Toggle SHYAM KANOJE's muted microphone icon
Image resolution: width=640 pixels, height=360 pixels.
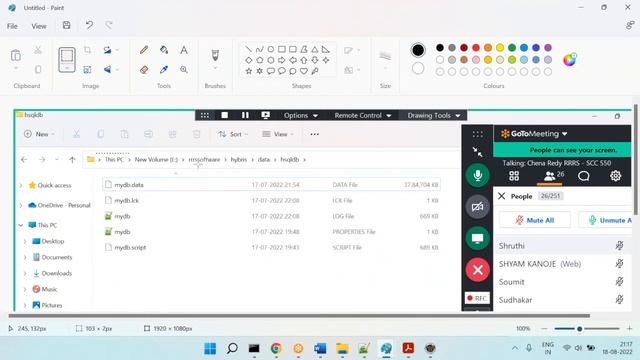point(619,264)
